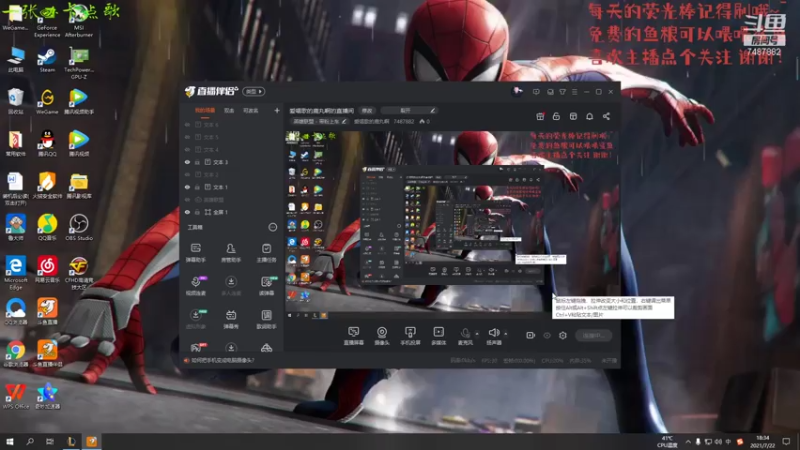Show the 文本 2 layer
The height and width of the screenshot is (450, 800).
(x=187, y=174)
